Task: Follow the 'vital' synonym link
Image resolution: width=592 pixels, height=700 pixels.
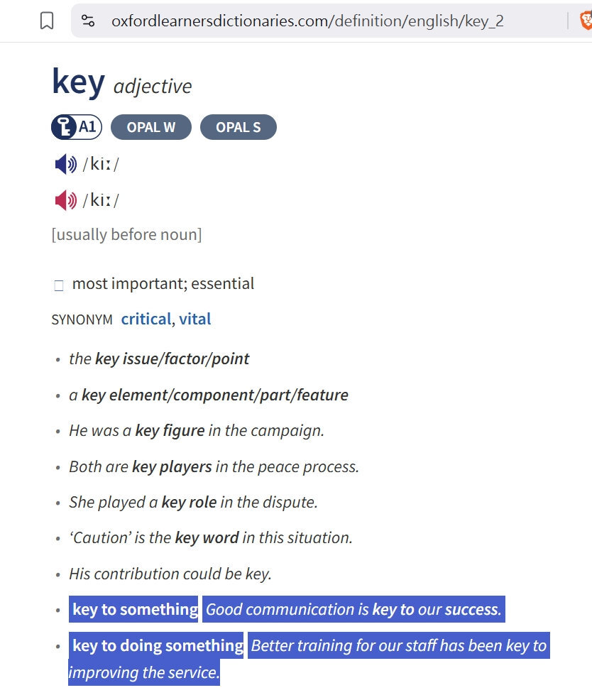Action: point(195,319)
